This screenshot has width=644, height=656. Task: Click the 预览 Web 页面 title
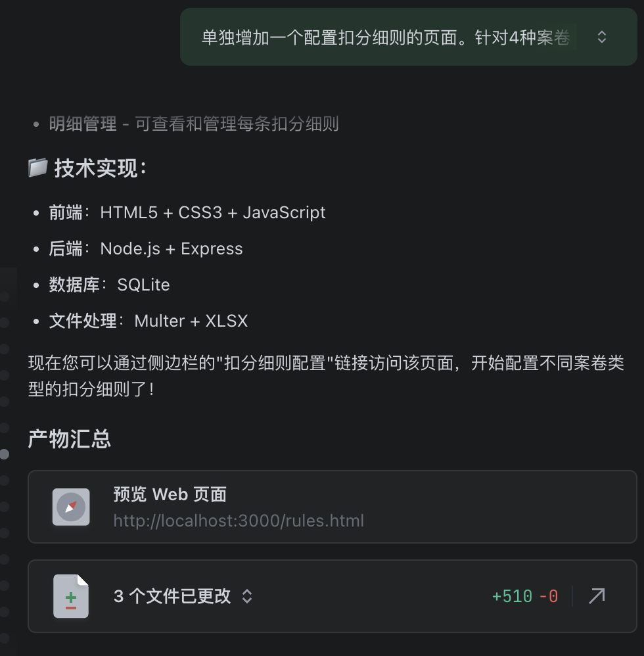[170, 494]
